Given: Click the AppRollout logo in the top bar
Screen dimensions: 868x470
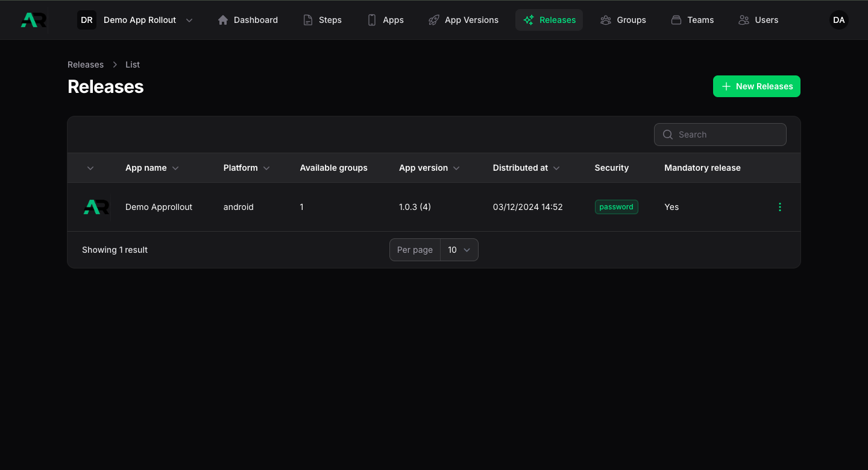Looking at the screenshot, I should click(33, 20).
